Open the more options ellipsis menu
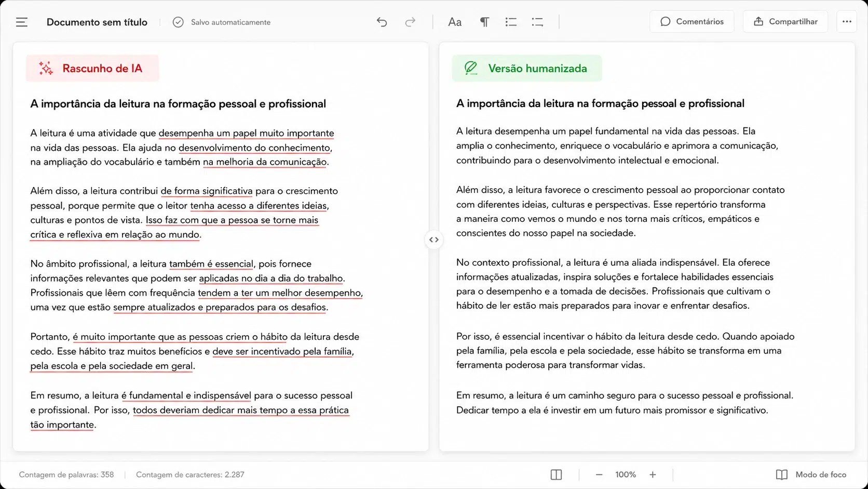 click(847, 21)
